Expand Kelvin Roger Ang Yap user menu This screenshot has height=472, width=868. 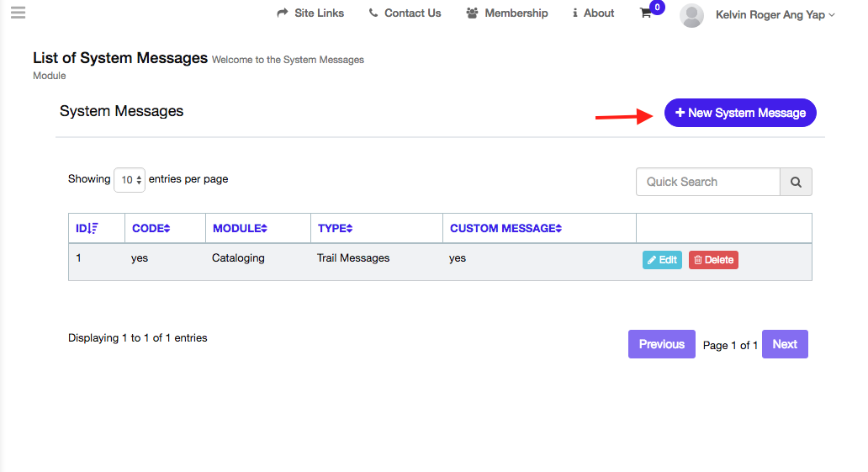pos(775,14)
